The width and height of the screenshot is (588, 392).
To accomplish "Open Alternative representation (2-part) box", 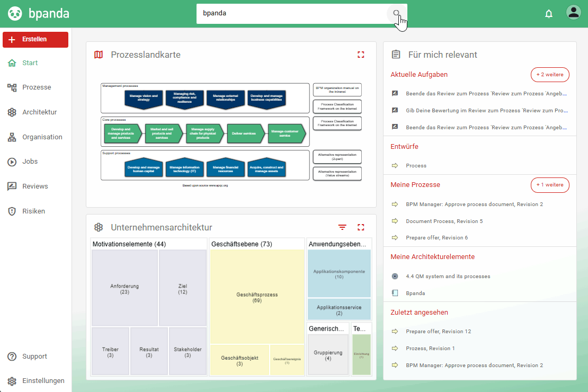I will [x=337, y=157].
